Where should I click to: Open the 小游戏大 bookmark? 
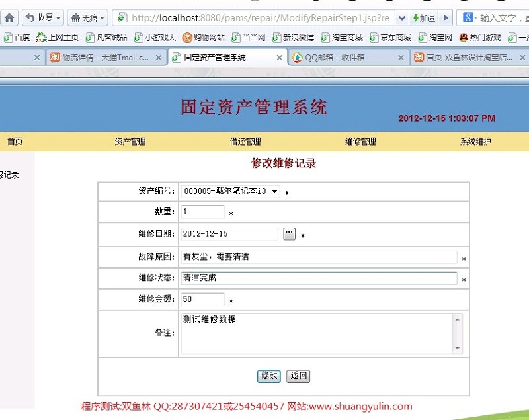coord(155,38)
